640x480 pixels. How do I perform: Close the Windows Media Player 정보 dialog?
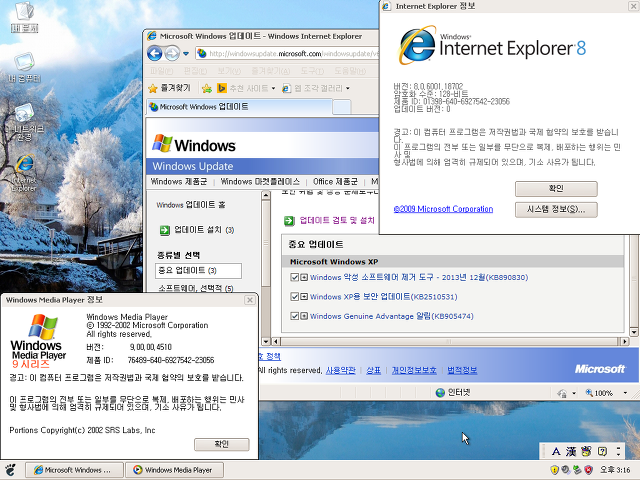(250, 300)
